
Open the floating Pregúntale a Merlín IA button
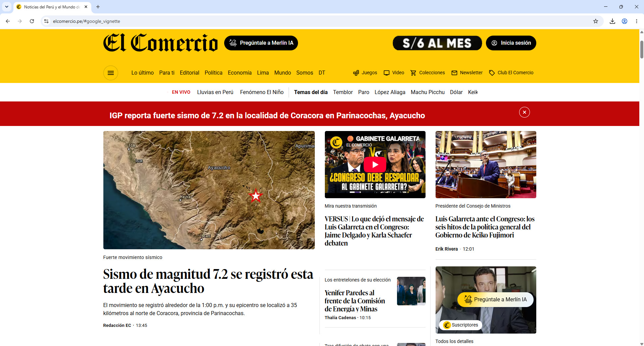point(495,300)
